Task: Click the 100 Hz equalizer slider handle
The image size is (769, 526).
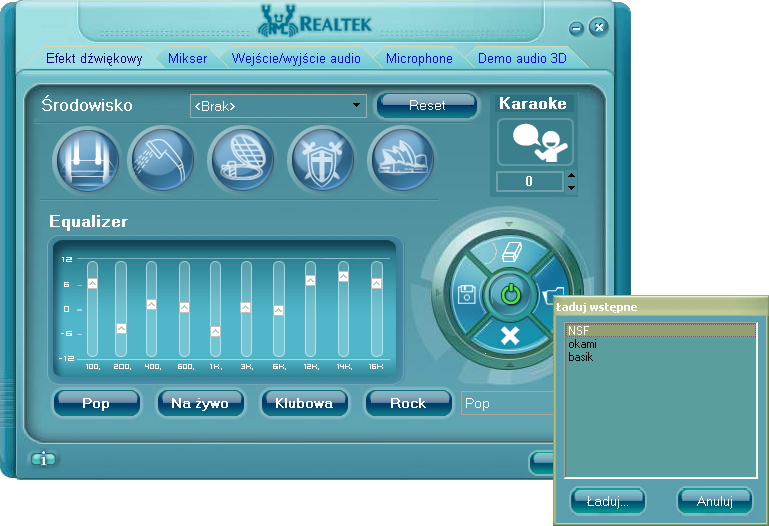Action: 92,283
